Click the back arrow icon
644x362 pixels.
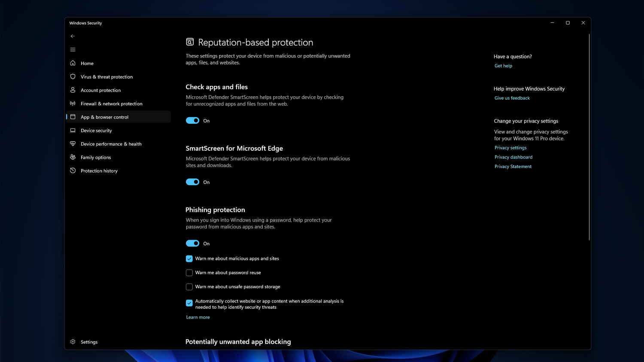[73, 36]
